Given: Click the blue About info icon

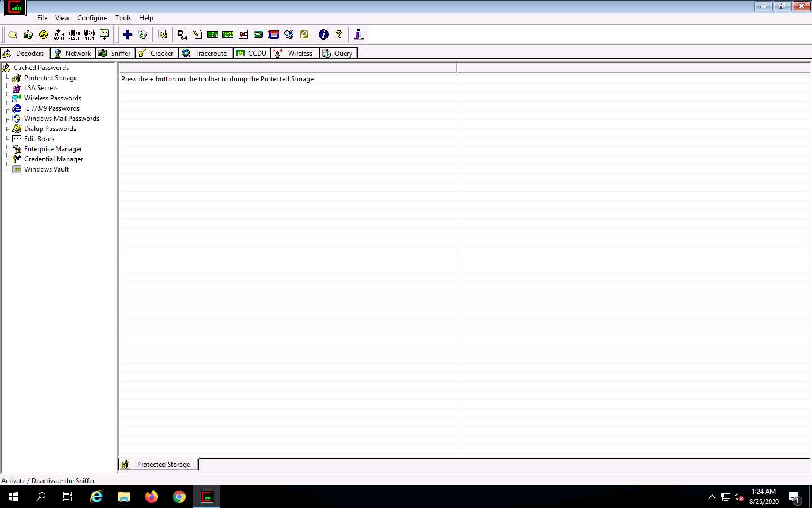Looking at the screenshot, I should tap(324, 35).
